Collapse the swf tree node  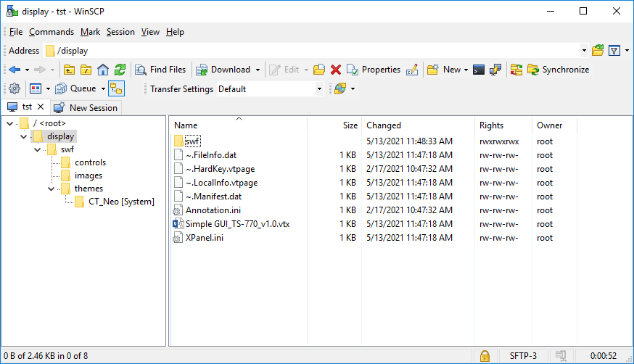37,149
